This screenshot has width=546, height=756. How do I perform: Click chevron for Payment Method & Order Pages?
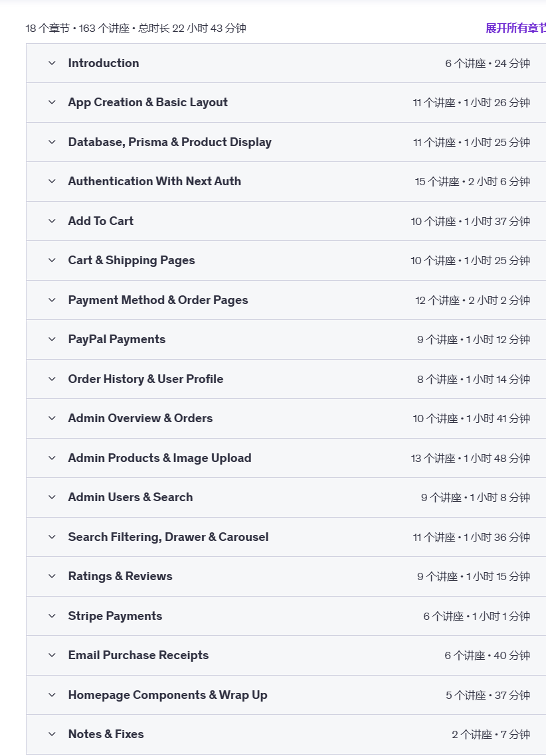point(52,300)
